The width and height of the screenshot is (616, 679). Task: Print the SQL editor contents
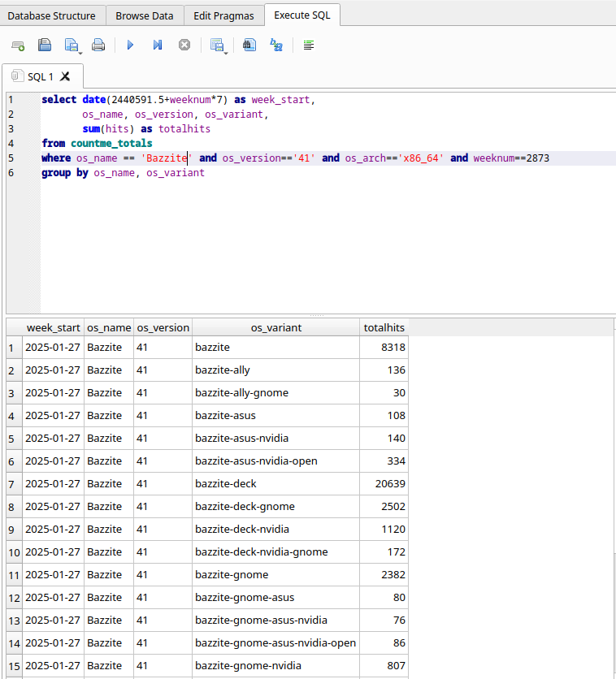98,45
